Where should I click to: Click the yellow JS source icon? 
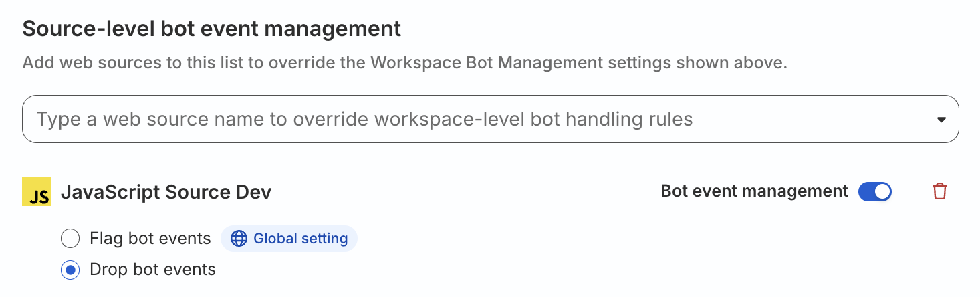[36, 192]
